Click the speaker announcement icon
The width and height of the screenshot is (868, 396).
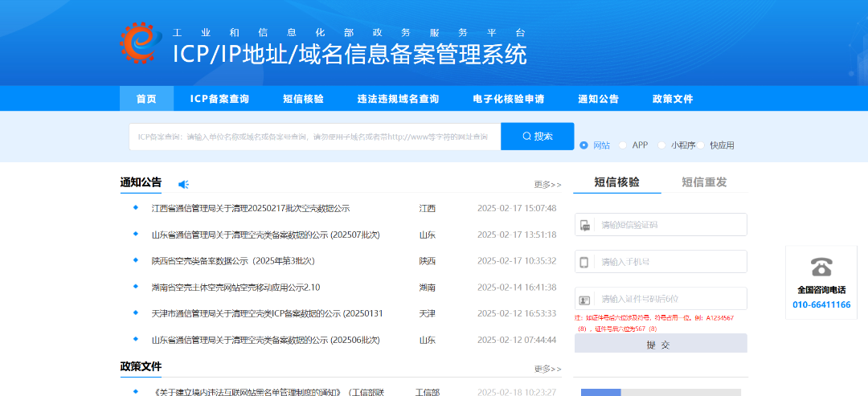[183, 185]
